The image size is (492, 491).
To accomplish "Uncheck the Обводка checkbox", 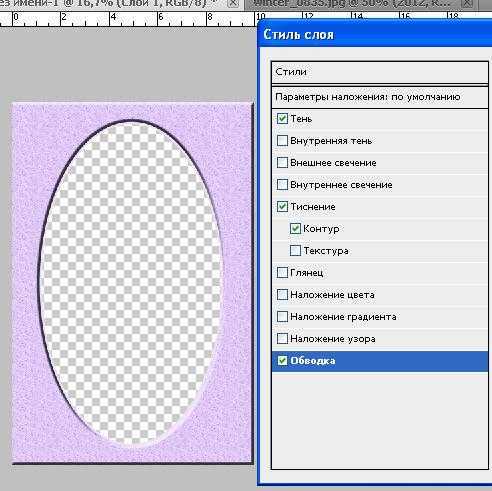I will 282,361.
